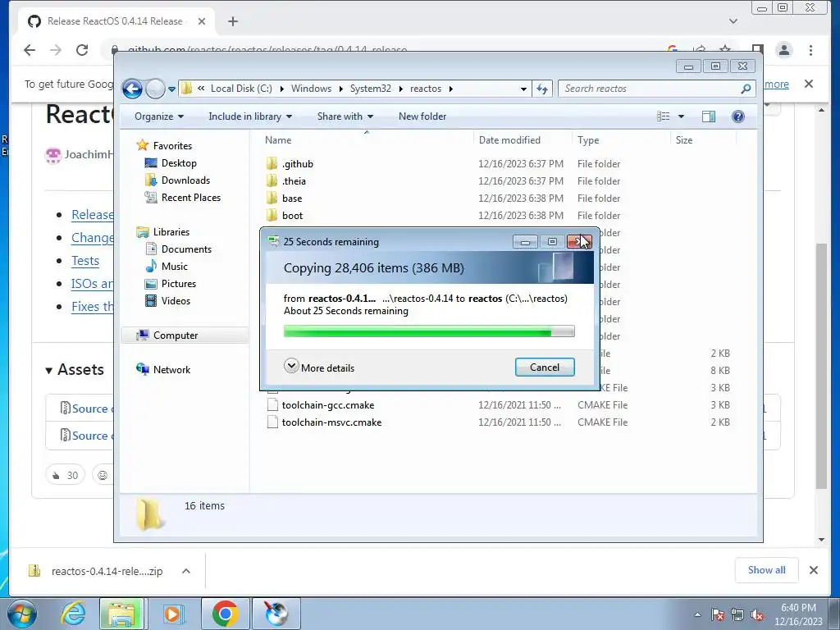Open Windows Media Player from taskbar
The height and width of the screenshot is (630, 840).
point(172,614)
